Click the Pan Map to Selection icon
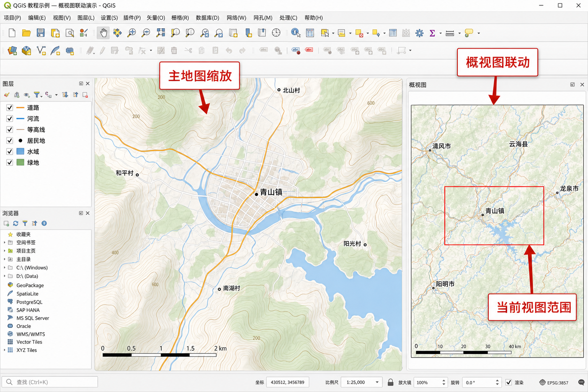Image resolution: width=588 pixels, height=392 pixels. click(x=117, y=33)
